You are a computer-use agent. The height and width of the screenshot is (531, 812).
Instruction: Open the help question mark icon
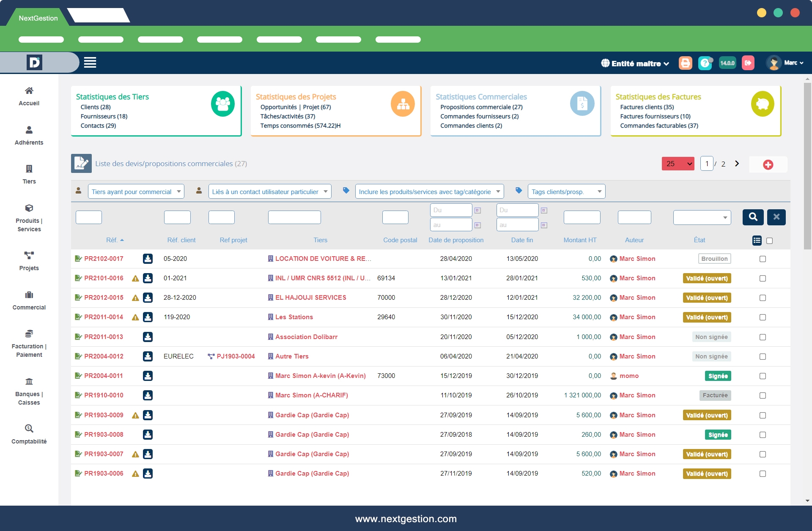coord(705,63)
